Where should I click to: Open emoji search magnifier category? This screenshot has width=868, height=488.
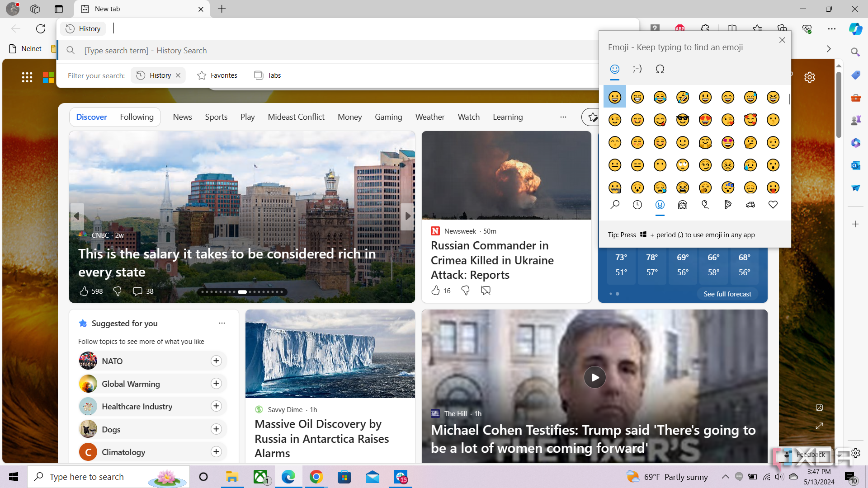pos(615,205)
